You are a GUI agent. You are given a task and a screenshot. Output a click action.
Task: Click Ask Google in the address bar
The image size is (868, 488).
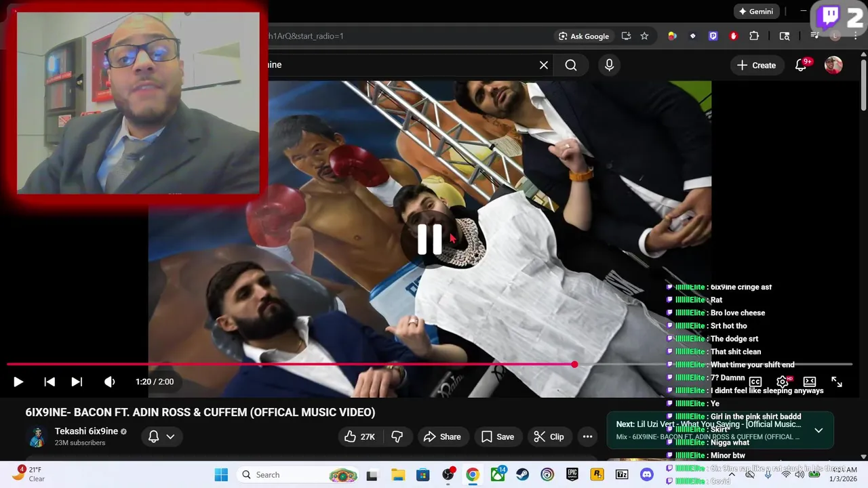[584, 36]
